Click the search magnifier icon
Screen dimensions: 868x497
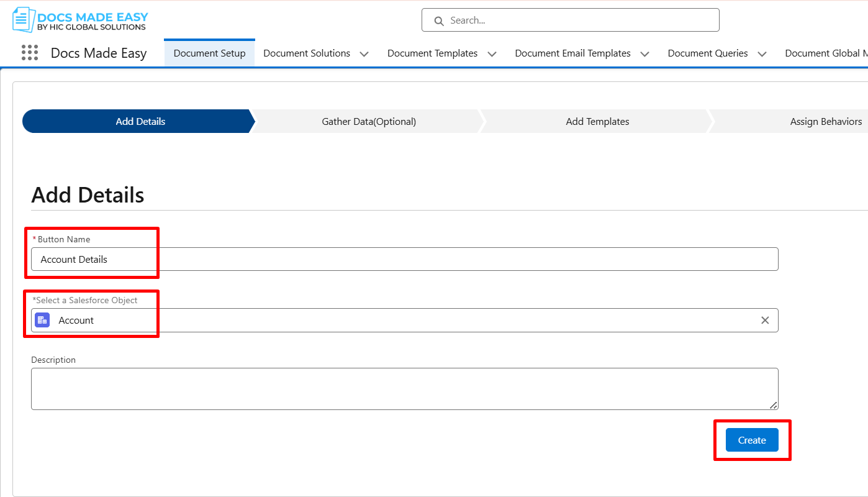(439, 21)
